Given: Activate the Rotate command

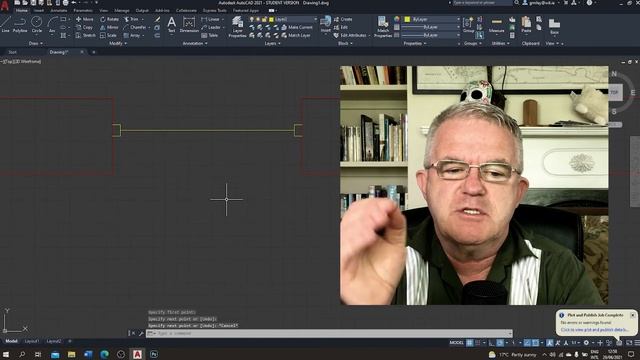Looking at the screenshot, I should (x=109, y=19).
